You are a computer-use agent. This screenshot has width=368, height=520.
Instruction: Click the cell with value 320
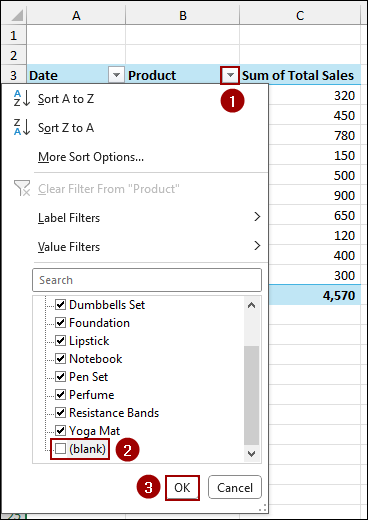click(314, 95)
